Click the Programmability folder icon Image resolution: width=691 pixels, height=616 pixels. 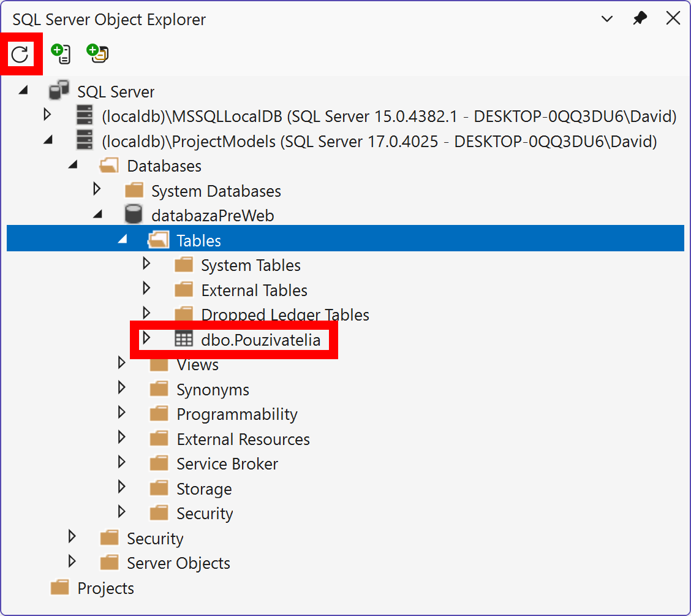tap(159, 413)
